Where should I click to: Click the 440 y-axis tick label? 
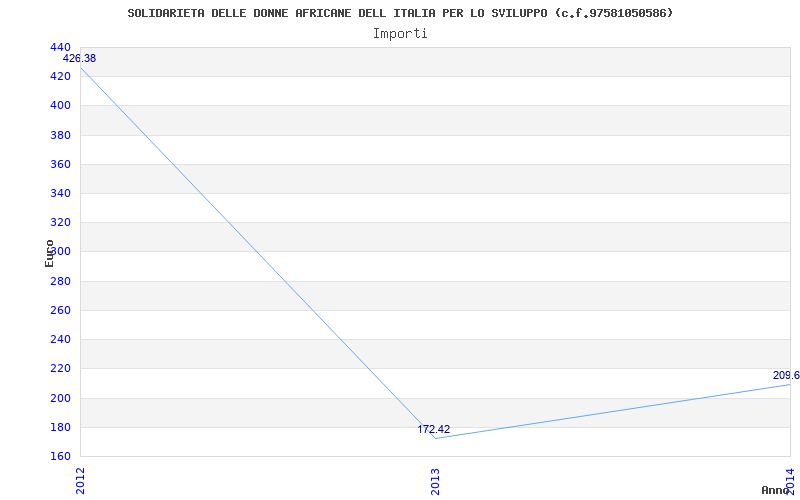point(60,47)
